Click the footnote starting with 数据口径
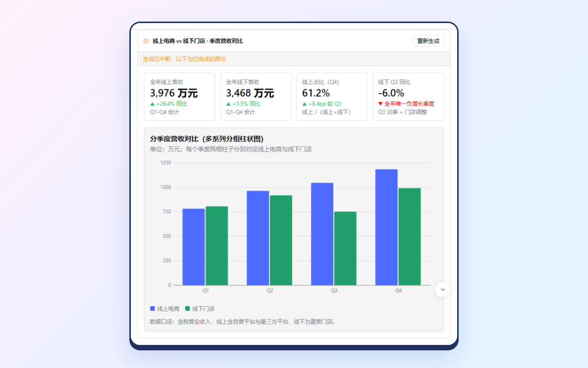588x368 pixels. 244,322
